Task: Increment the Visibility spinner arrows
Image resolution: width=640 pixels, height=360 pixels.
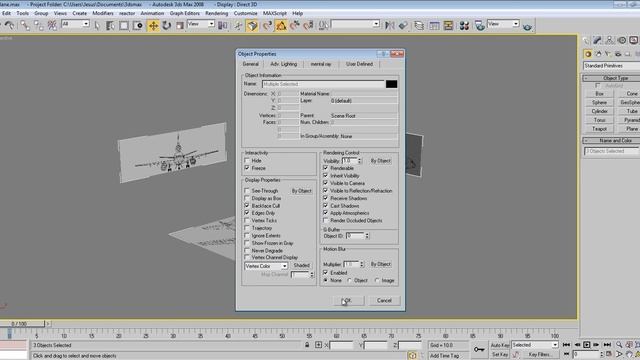Action: pyautogui.click(x=360, y=161)
